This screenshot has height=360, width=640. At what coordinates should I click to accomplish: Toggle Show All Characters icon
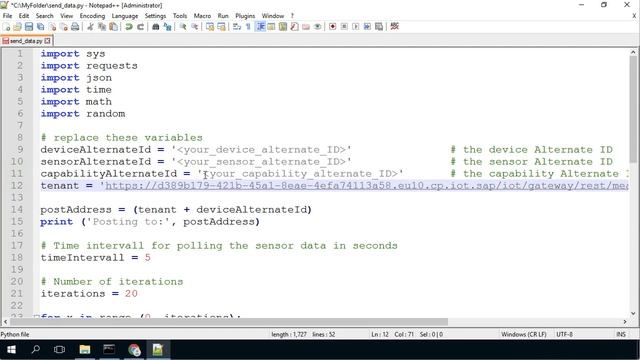point(248,27)
